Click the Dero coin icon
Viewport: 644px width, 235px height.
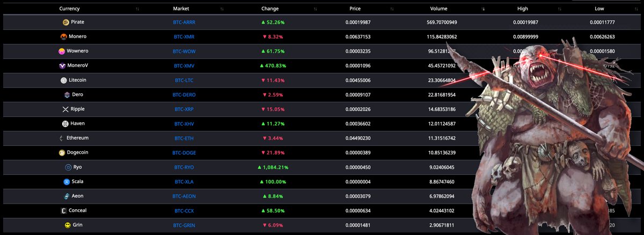pyautogui.click(x=67, y=94)
